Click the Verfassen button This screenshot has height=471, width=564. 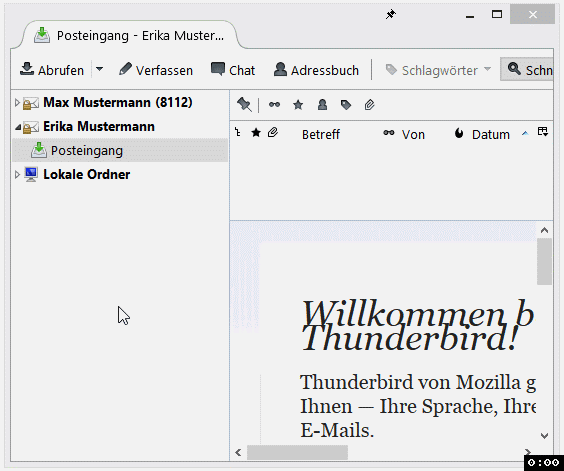click(x=156, y=70)
